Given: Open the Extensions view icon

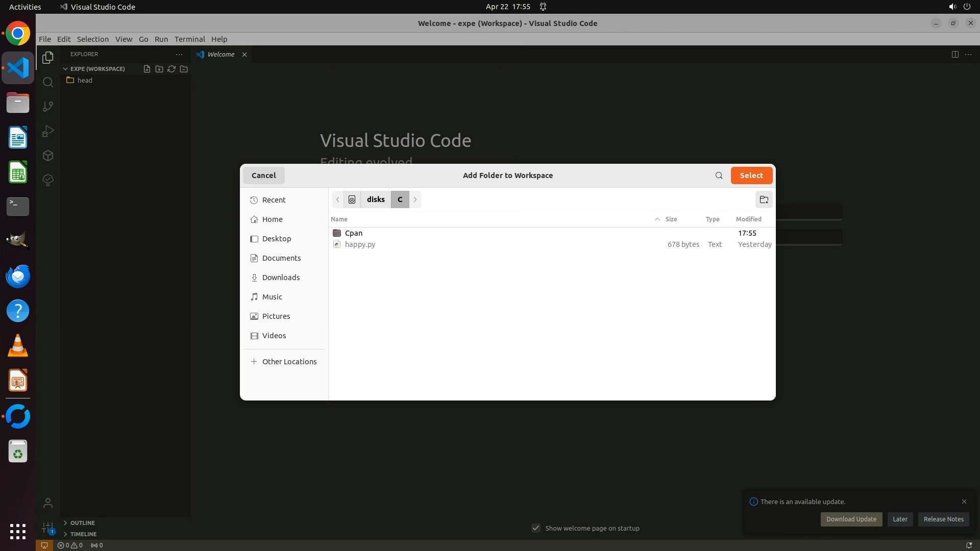Looking at the screenshot, I should click(x=48, y=156).
